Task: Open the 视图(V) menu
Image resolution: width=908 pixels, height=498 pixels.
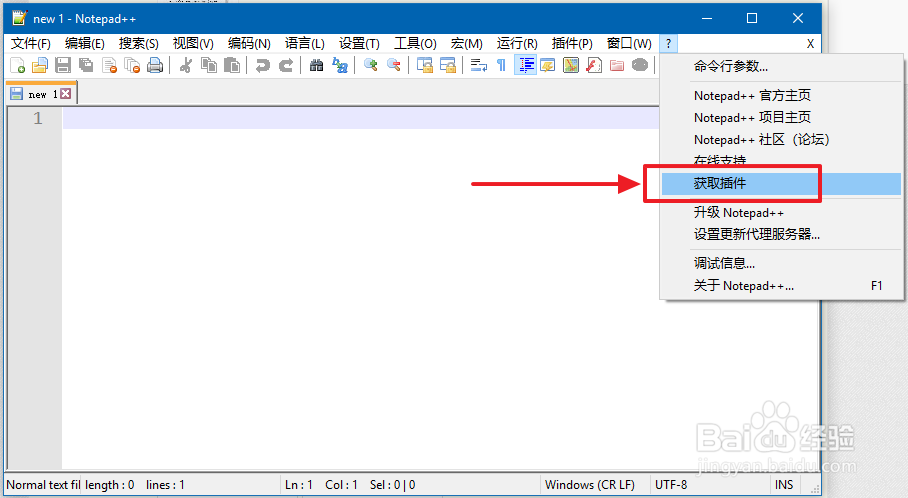Action: pos(193,43)
